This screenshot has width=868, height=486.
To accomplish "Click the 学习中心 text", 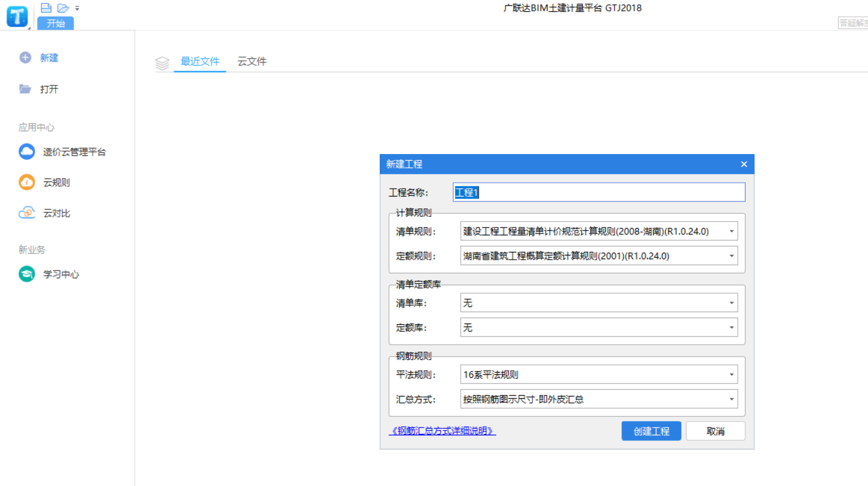I will [61, 275].
